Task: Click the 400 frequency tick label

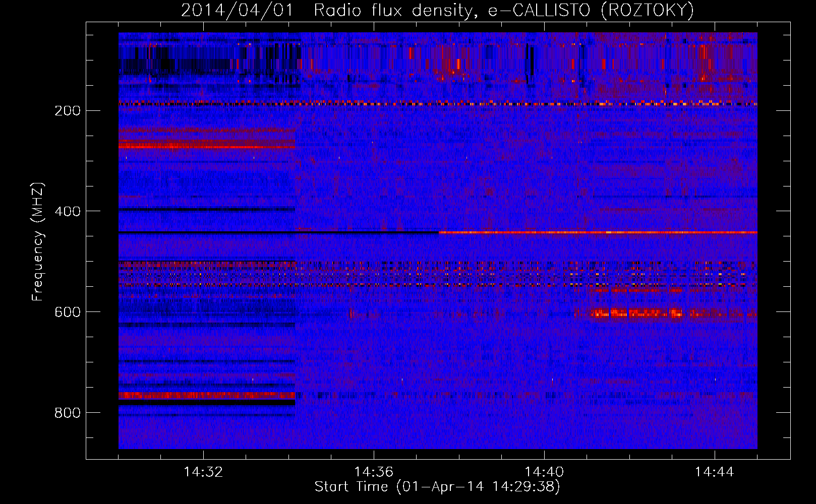Action: pos(67,211)
